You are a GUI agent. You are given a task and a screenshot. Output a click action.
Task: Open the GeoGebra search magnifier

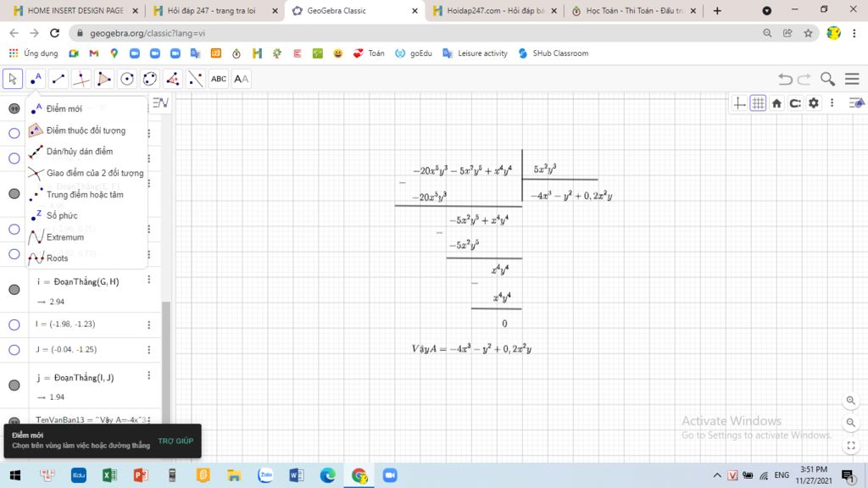(x=827, y=79)
